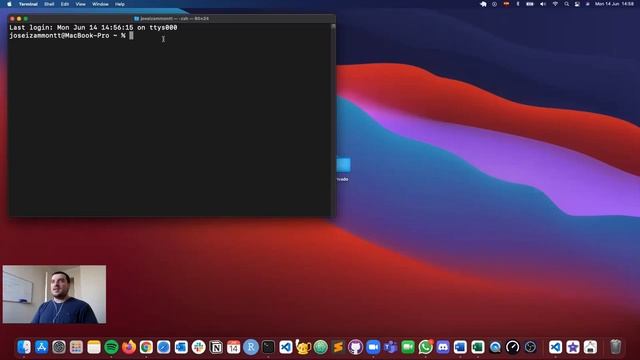640x360 pixels.
Task: Open the Edit menu
Action: tap(65, 4)
